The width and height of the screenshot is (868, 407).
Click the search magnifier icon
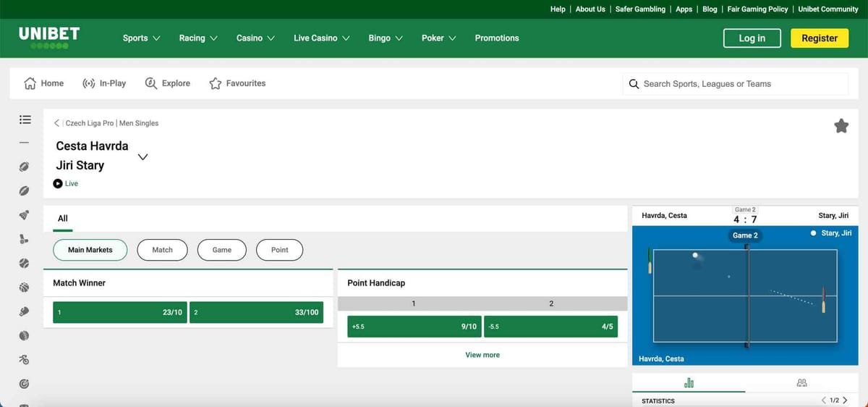click(x=634, y=84)
